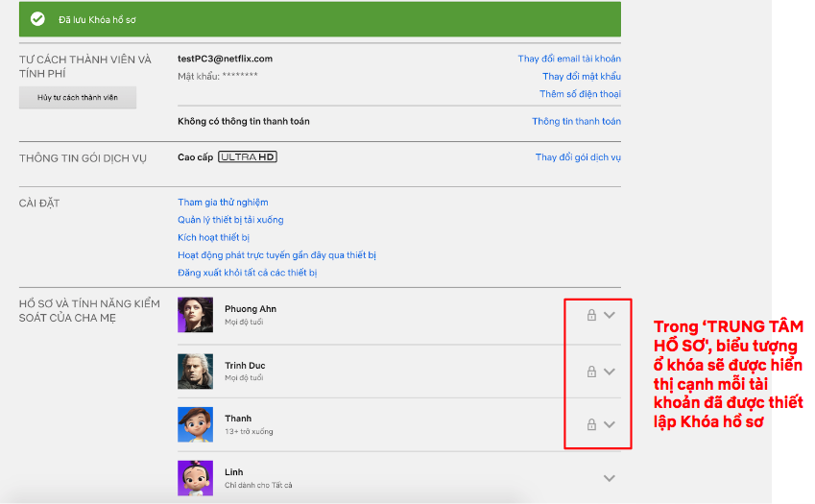Open Linh's profile avatar
This screenshot has height=504, width=815.
tap(196, 478)
